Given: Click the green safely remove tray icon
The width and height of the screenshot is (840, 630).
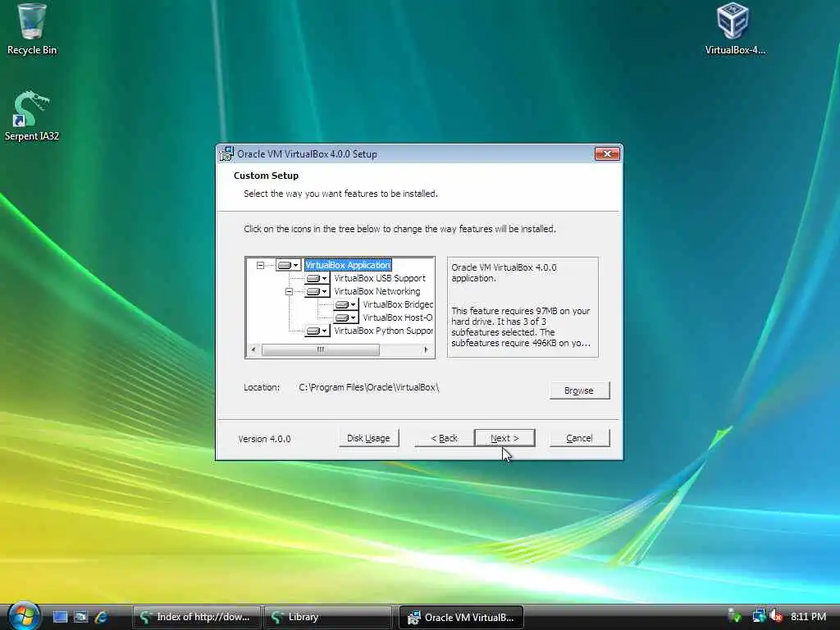Looking at the screenshot, I should (x=735, y=616).
